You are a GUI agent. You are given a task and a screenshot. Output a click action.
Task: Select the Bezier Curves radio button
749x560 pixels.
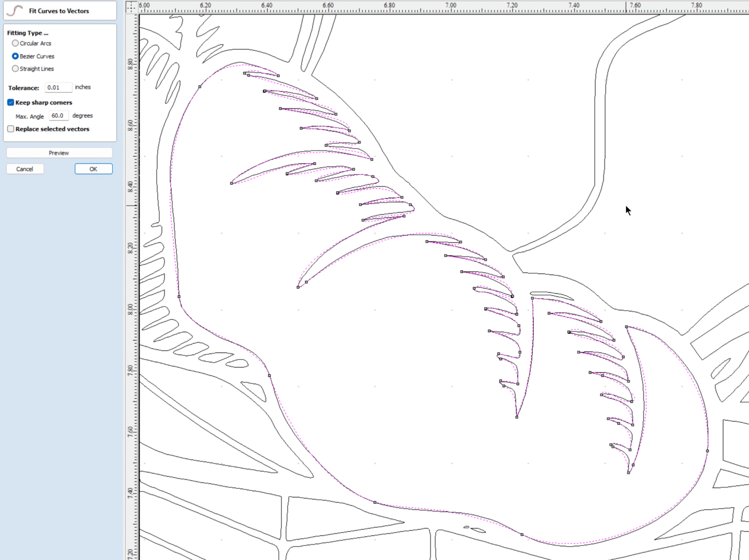[15, 56]
